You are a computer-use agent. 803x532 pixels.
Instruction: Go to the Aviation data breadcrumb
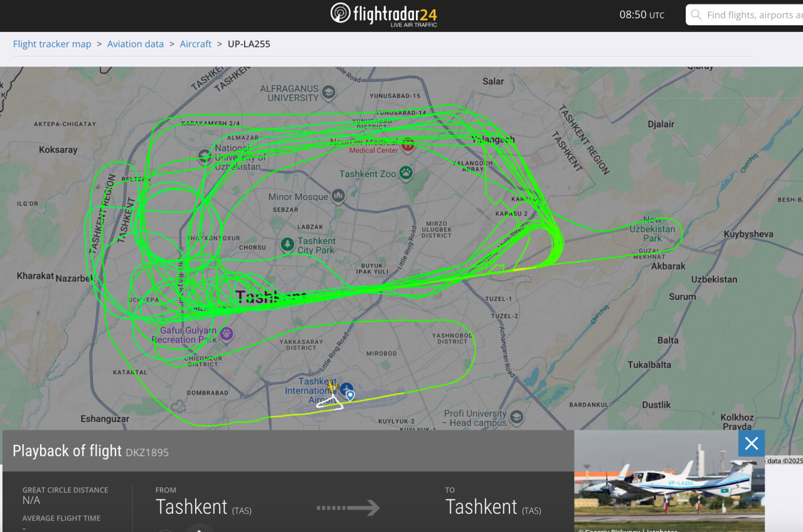(x=136, y=44)
